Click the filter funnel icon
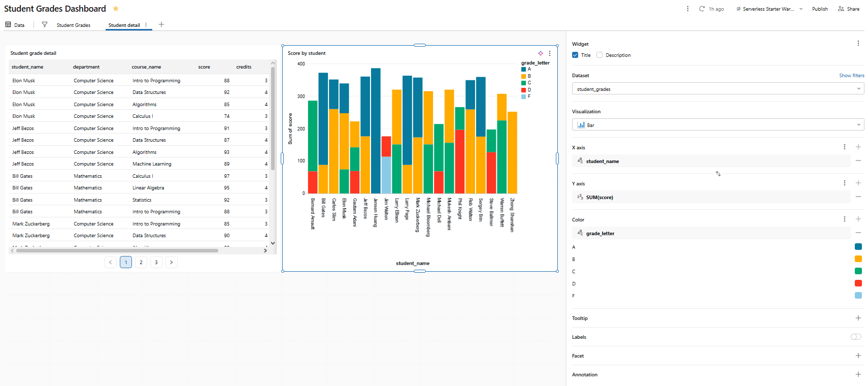This screenshot has width=868, height=386. (45, 24)
